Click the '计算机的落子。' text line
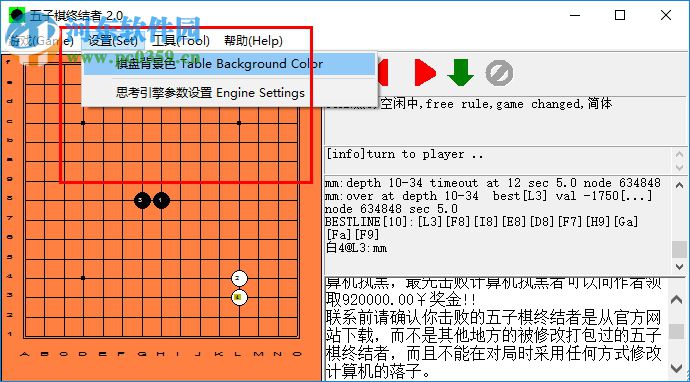Image resolution: width=690 pixels, height=382 pixels. (378, 372)
